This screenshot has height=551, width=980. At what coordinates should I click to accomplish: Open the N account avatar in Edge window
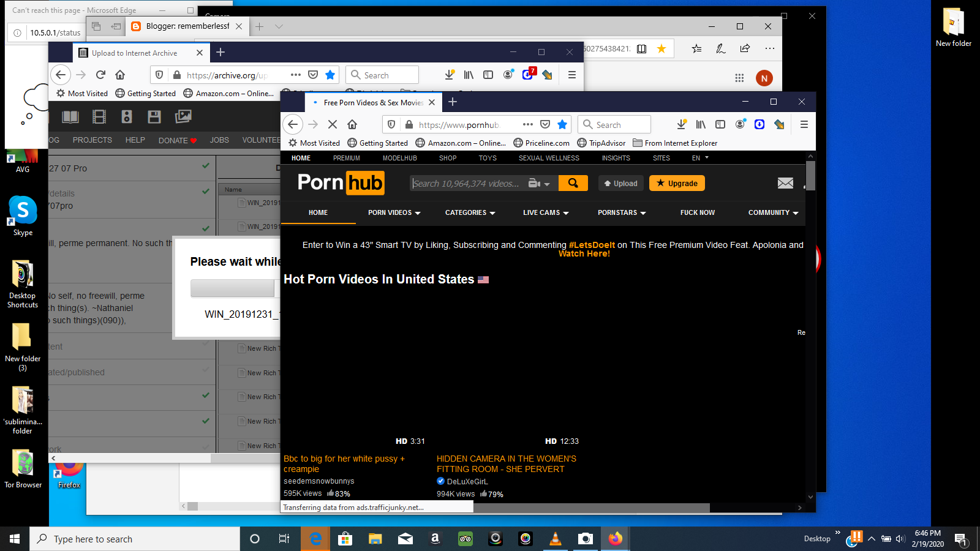pos(764,78)
